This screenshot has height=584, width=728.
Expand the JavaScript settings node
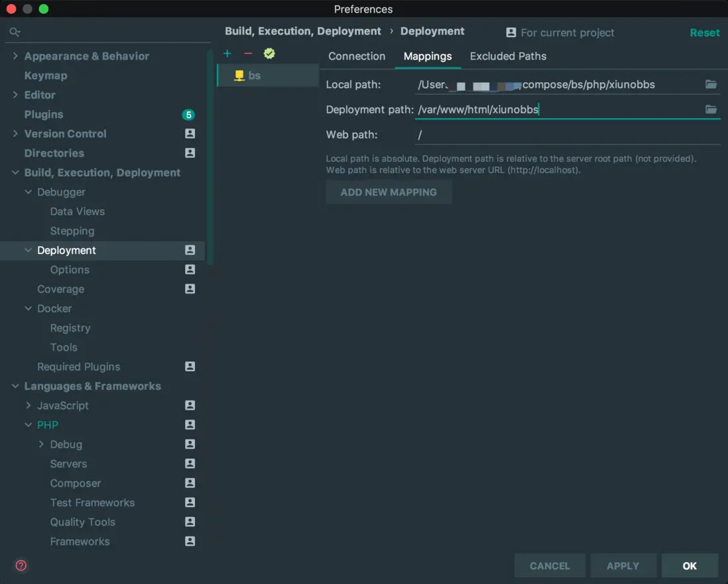[29, 405]
